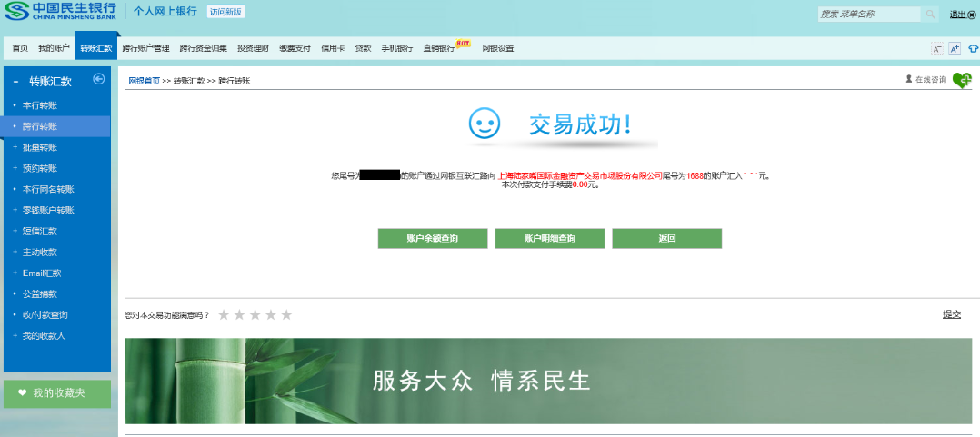Rate the transaction with the fourth star
The image size is (980, 437).
click(x=271, y=314)
